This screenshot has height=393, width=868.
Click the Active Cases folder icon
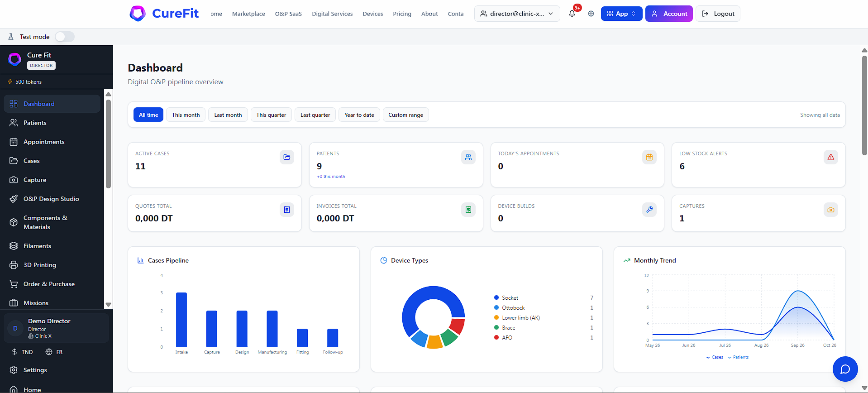287,157
